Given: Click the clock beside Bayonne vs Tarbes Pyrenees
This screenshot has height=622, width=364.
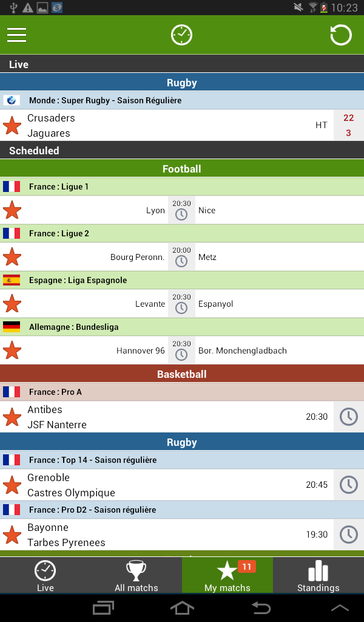Looking at the screenshot, I should [349, 535].
